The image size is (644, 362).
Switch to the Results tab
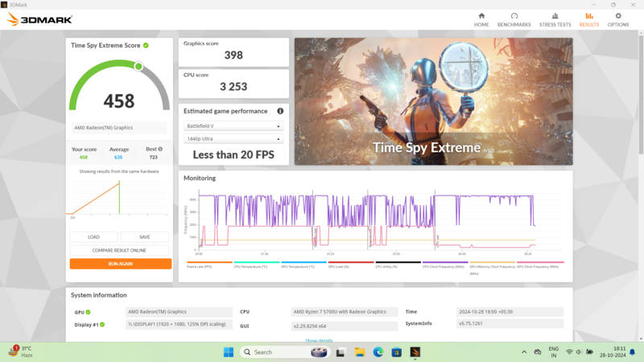click(x=589, y=19)
